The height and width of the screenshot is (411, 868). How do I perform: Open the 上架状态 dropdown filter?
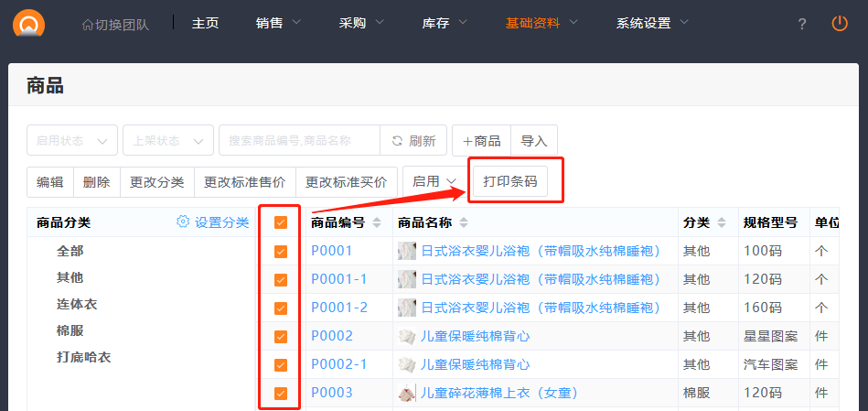tap(168, 141)
